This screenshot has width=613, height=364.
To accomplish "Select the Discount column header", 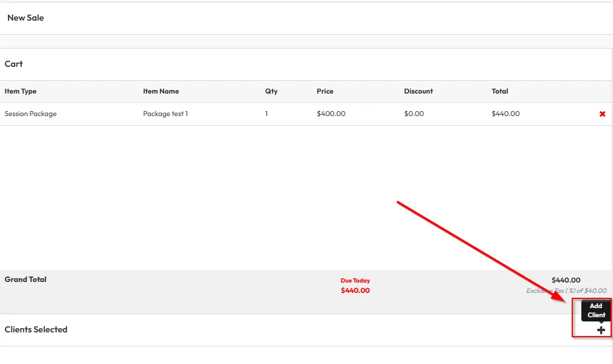I will (x=418, y=91).
